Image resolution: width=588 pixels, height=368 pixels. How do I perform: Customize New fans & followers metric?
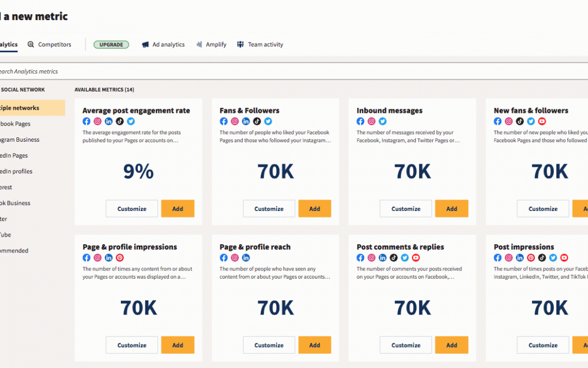[x=543, y=208]
